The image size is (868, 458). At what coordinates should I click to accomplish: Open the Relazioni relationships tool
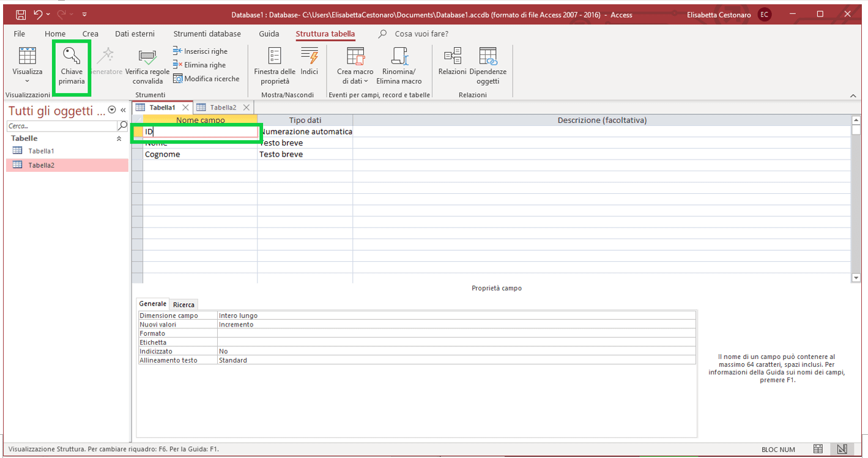(x=453, y=60)
